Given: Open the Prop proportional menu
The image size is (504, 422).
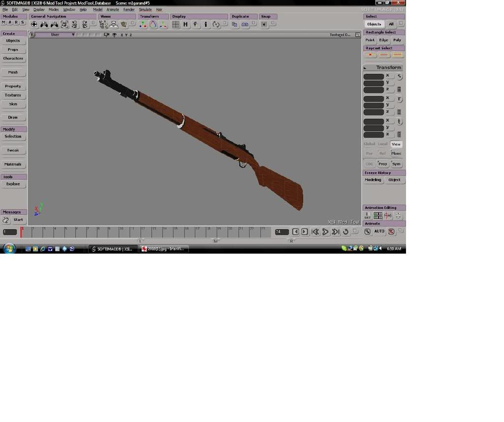Looking at the screenshot, I should click(382, 164).
